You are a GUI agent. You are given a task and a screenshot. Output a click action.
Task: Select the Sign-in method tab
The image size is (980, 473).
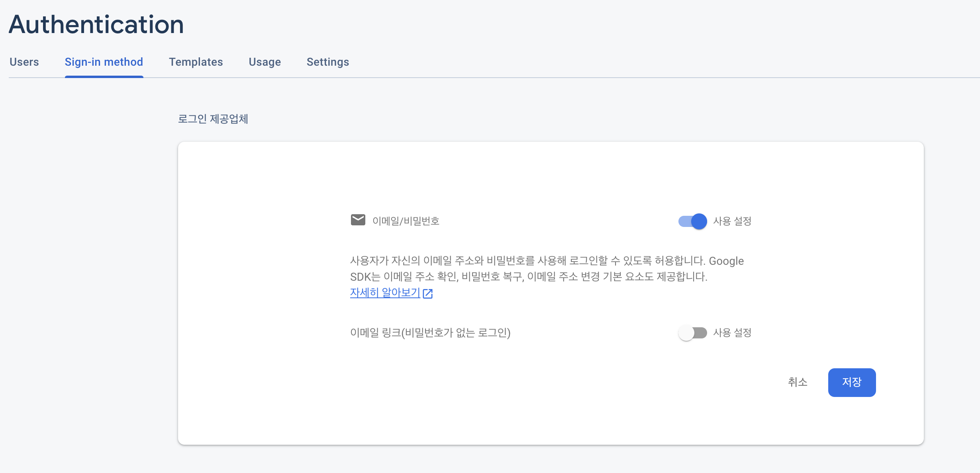click(104, 62)
